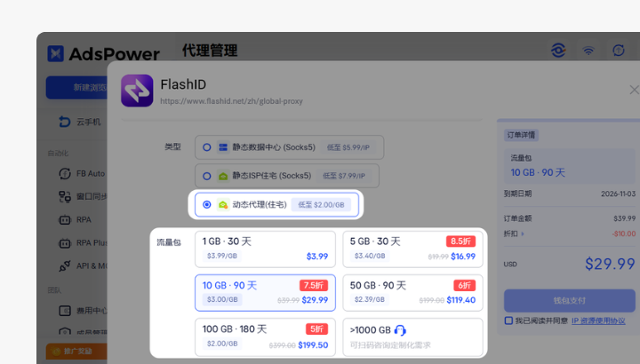Open the IP 资源使用协议 link

tap(598, 320)
